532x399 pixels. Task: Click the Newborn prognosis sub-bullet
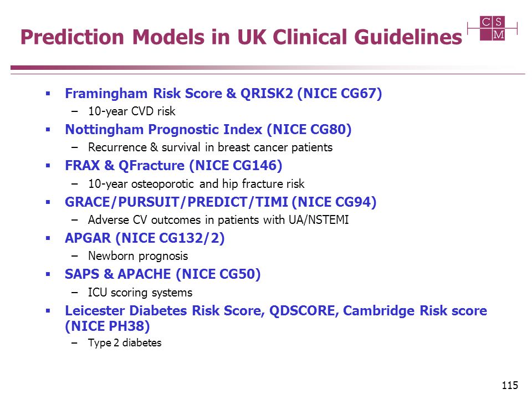click(138, 256)
